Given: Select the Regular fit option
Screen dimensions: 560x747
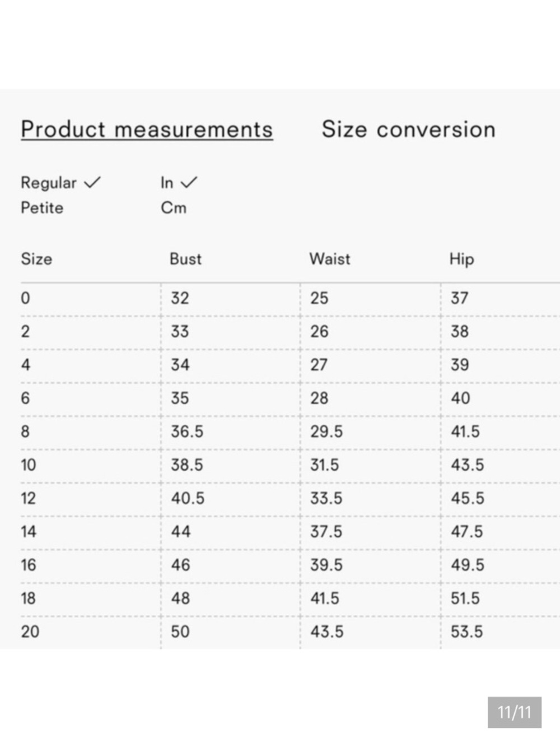Looking at the screenshot, I should click(49, 183).
